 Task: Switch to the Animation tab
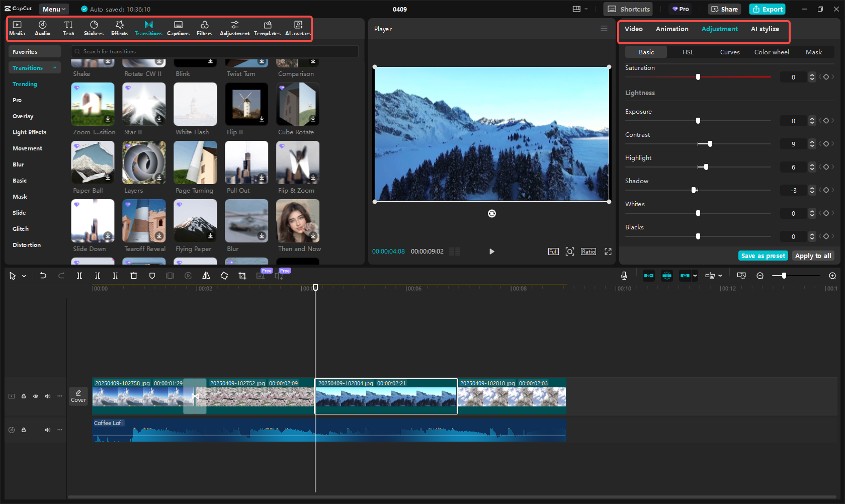[671, 29]
